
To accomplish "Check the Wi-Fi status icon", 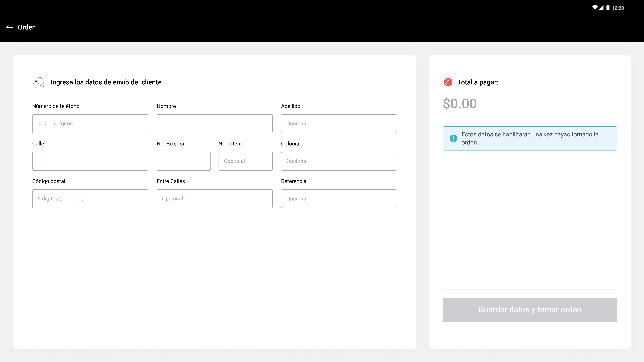I will (x=595, y=8).
